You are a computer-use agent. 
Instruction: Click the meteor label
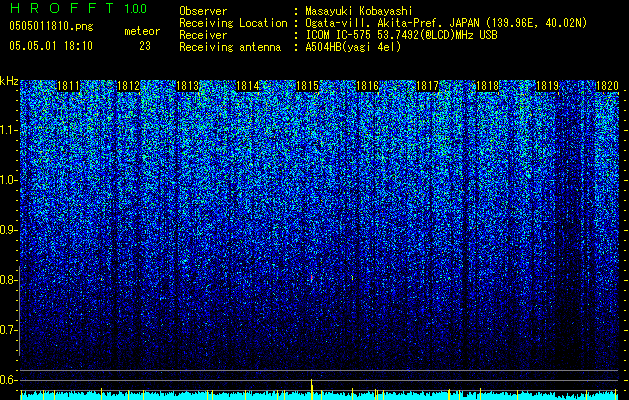coord(142,31)
